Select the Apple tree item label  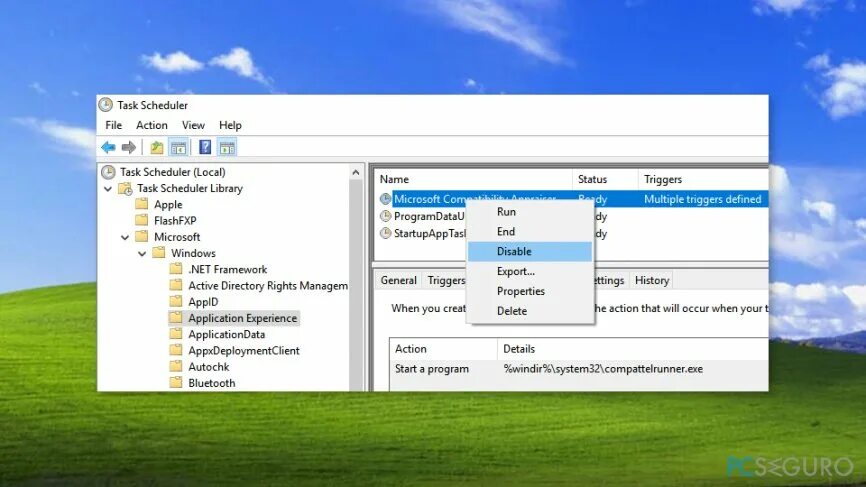click(168, 205)
